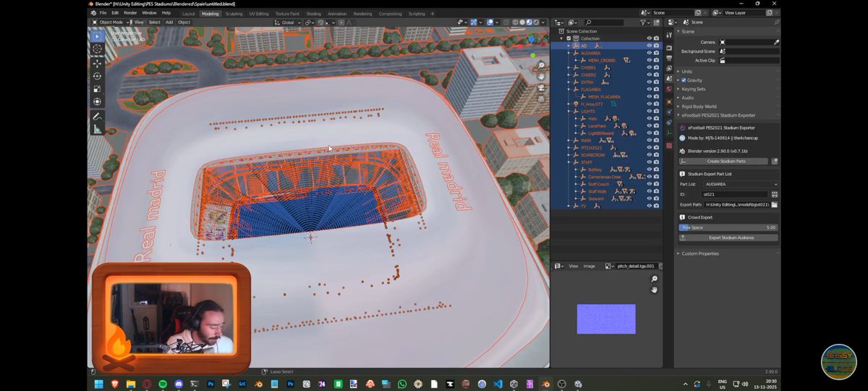Screen dimensions: 868x391
Task: Switch to the UV Editing workspace tab
Action: [x=258, y=13]
